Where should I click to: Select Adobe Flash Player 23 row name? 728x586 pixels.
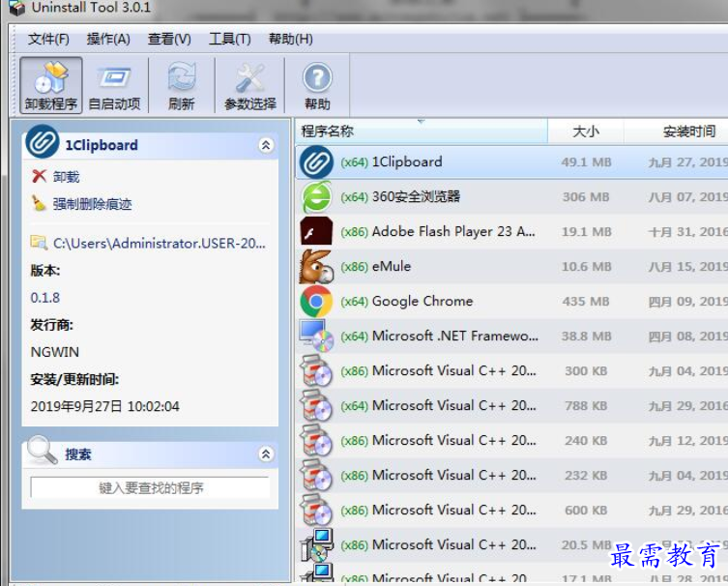(453, 231)
